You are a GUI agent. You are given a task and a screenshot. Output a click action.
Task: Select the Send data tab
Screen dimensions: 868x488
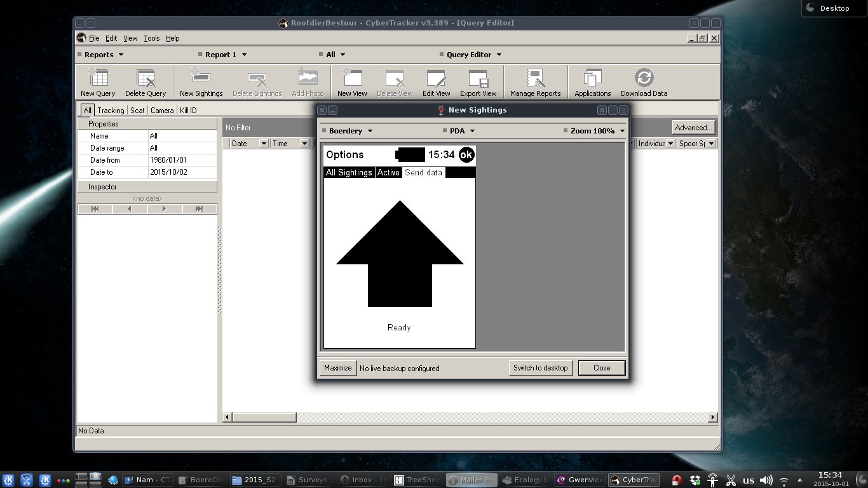click(423, 173)
